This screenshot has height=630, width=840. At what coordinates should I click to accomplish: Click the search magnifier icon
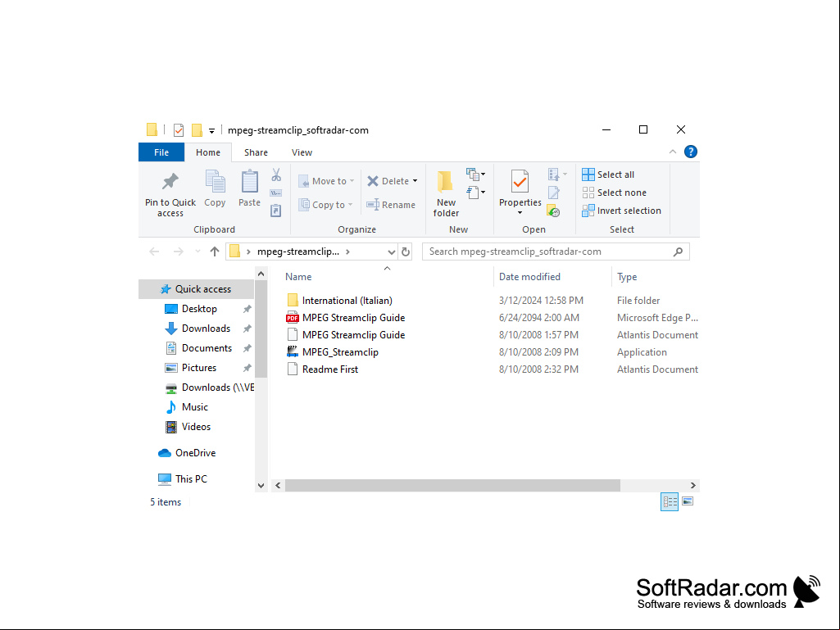point(679,252)
